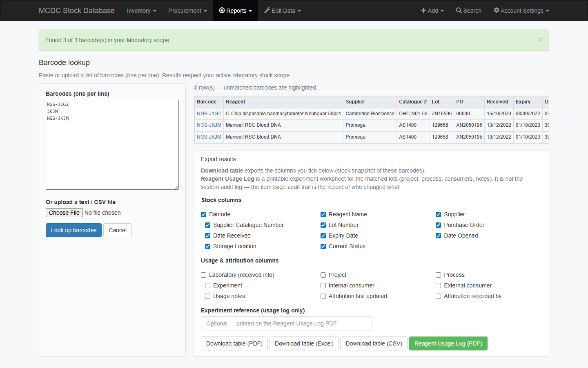The width and height of the screenshot is (588, 368).
Task: Click the DHC-N01-50 catalogue number cell
Action: [x=413, y=114]
